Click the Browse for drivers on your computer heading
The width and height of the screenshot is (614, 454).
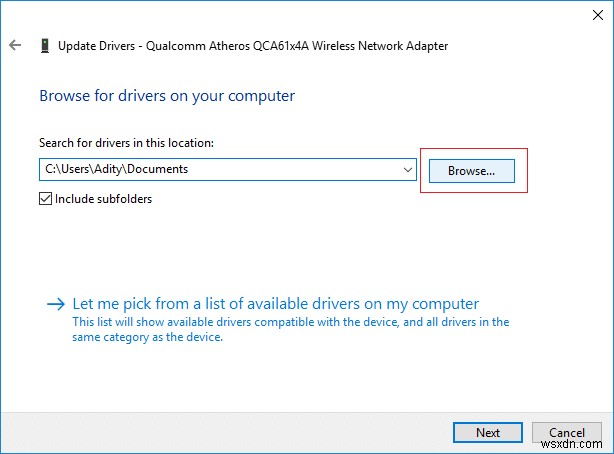tap(167, 96)
